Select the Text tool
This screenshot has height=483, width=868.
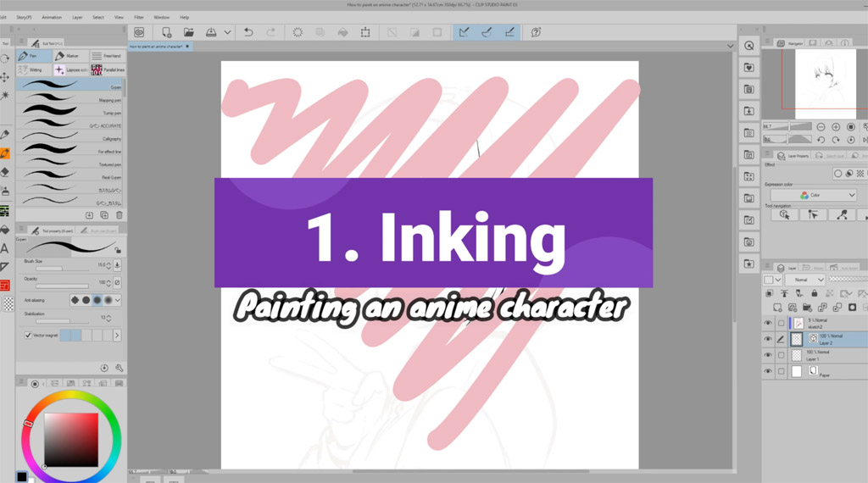pos(5,248)
